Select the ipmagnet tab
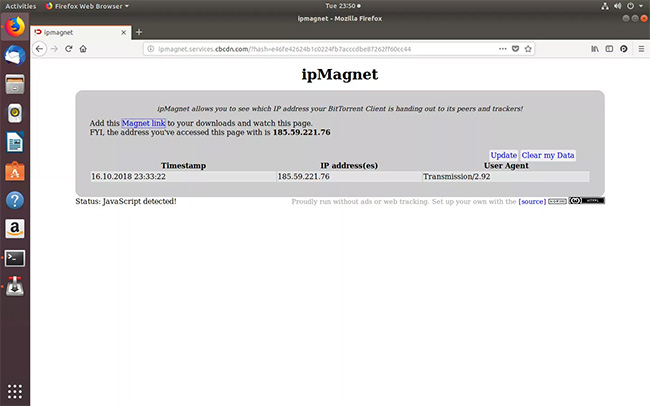This screenshot has height=406, width=650. point(81,32)
